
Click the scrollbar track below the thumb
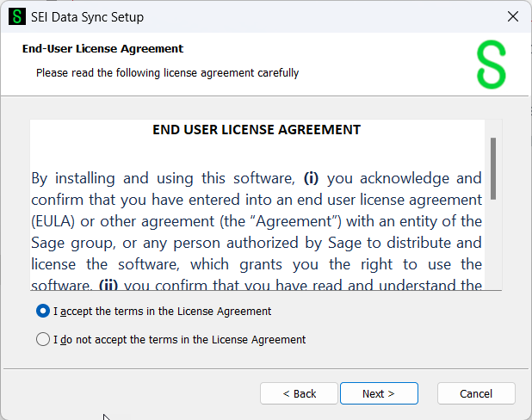(x=493, y=250)
